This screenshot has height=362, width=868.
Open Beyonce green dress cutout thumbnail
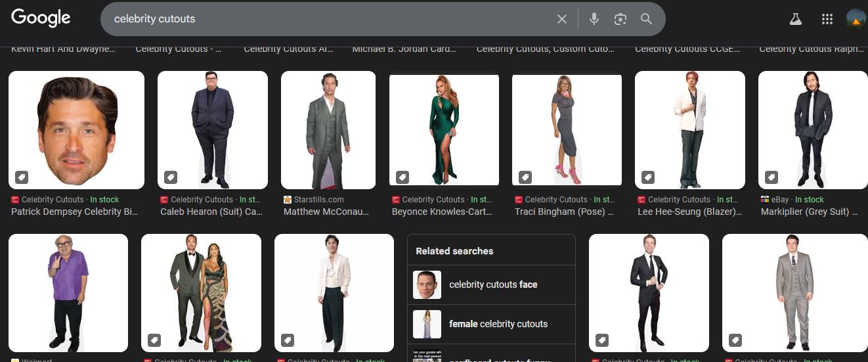point(444,130)
